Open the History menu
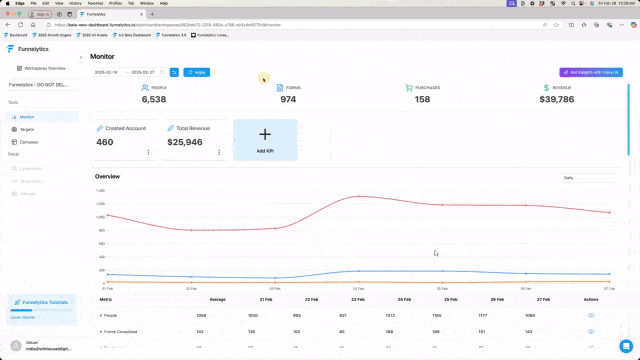This screenshot has width=640, height=360. (75, 3)
